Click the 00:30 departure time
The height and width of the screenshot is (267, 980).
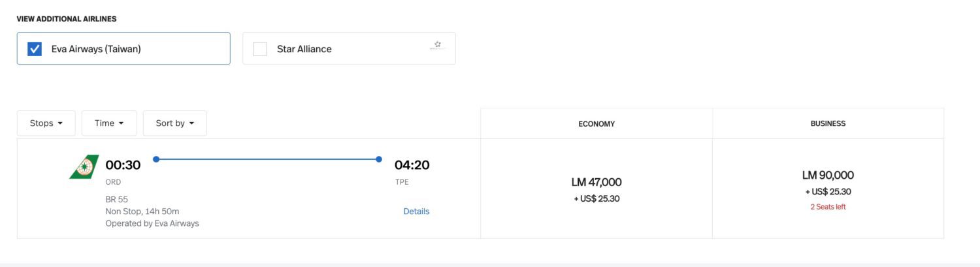tap(123, 165)
